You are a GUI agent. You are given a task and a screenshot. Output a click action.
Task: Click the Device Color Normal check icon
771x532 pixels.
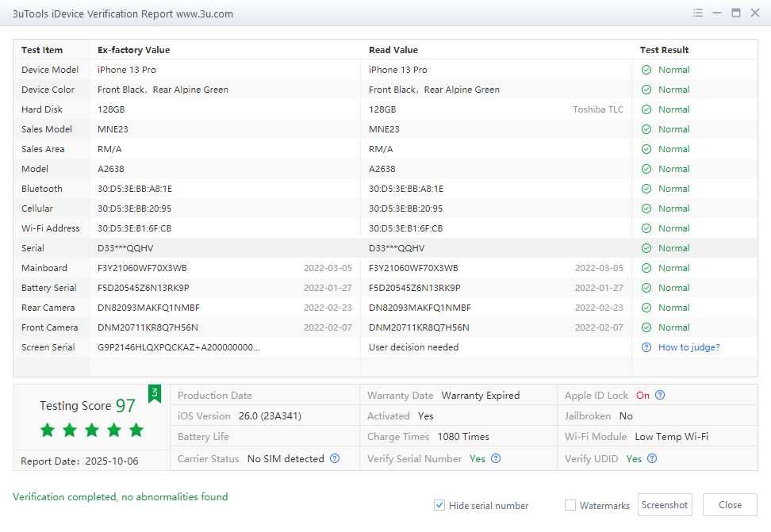point(646,90)
